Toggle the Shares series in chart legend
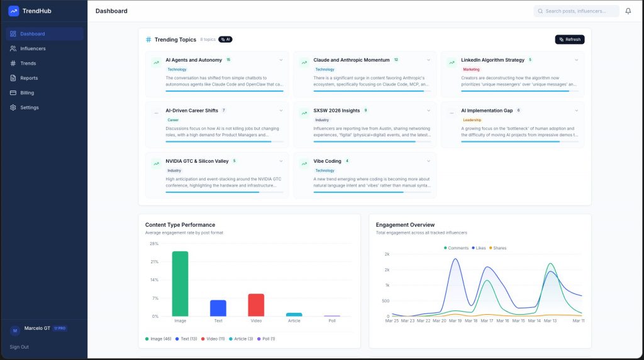 [x=497, y=248]
